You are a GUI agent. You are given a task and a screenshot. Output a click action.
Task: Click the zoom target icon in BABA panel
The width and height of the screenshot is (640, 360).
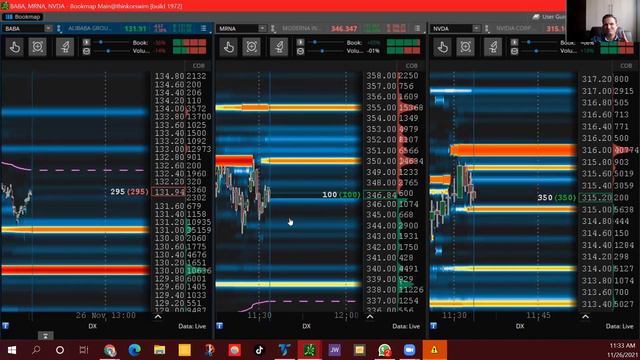coord(38,47)
